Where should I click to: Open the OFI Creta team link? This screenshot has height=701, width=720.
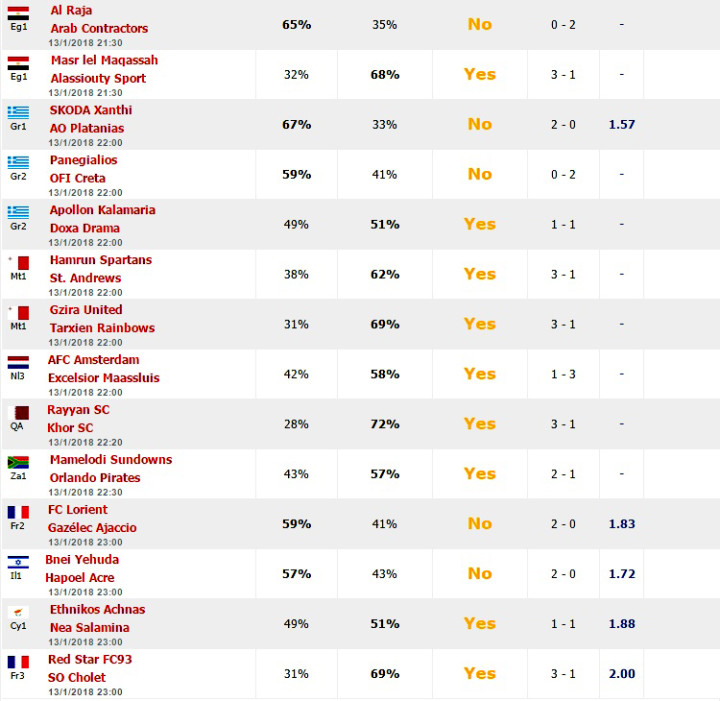point(78,178)
